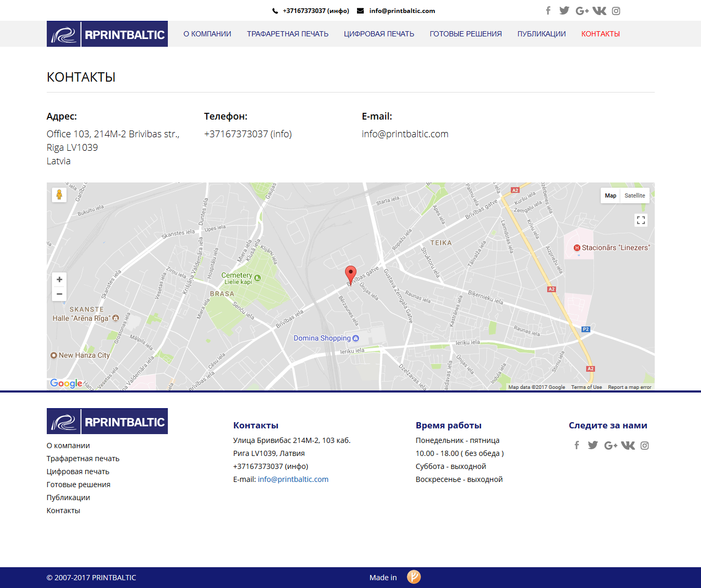The image size is (701, 588).
Task: Open ПУБЛИКАЦИИ menu item
Action: [x=541, y=34]
